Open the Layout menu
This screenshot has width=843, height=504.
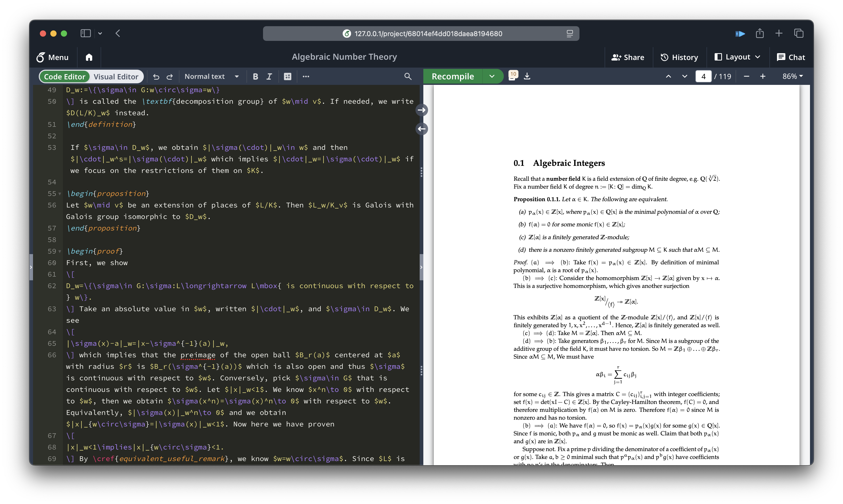(x=737, y=57)
